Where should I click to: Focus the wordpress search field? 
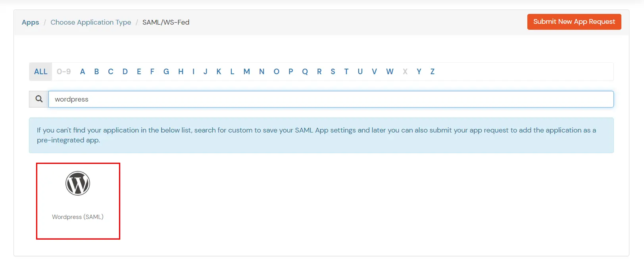pos(331,99)
